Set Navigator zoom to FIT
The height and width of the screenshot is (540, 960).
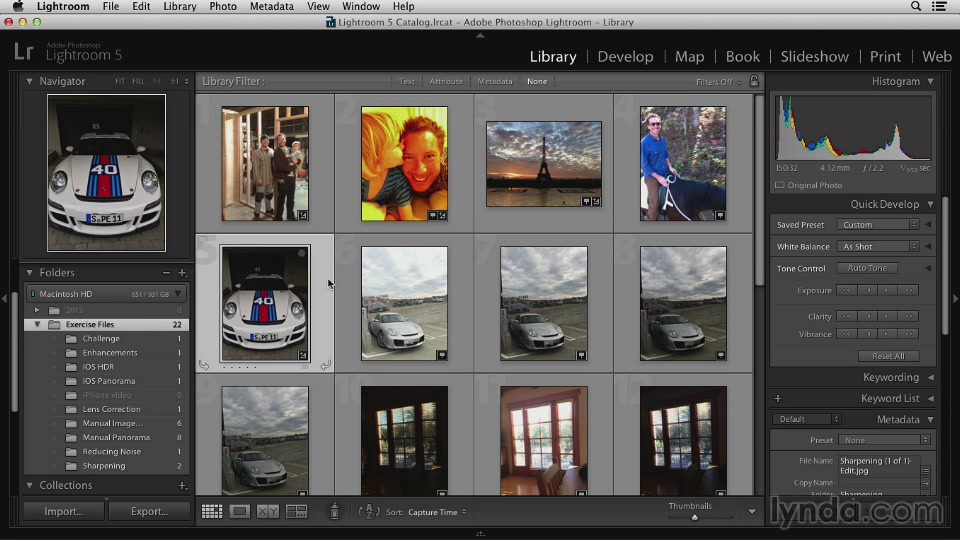coord(120,81)
